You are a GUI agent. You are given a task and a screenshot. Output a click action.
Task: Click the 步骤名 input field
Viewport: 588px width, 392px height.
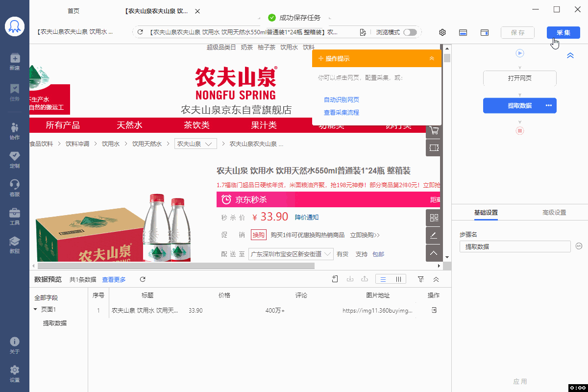[515, 246]
